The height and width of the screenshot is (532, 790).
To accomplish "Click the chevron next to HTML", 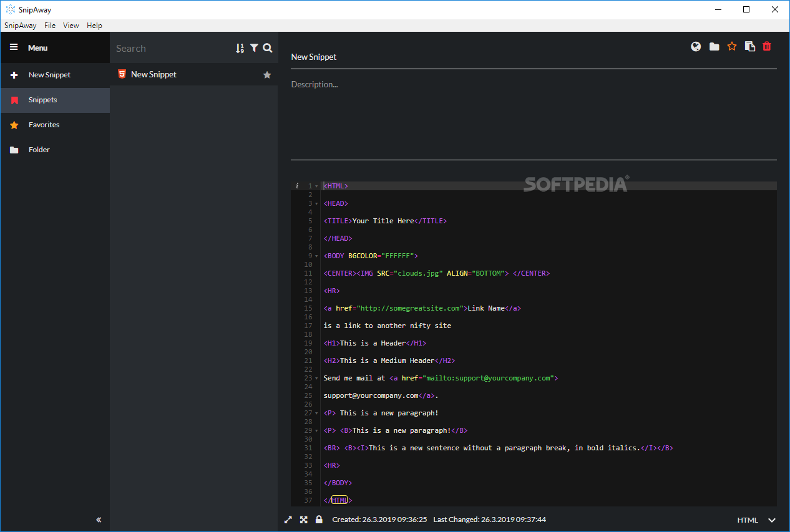I will point(772,520).
